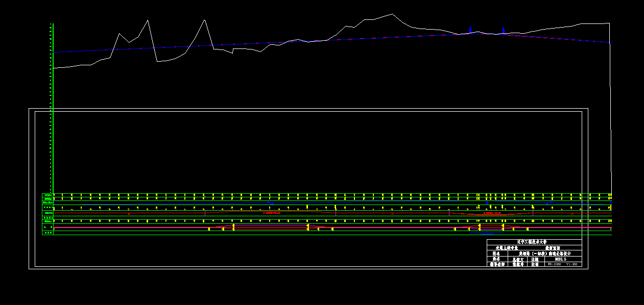This screenshot has height=305, width=644.
Task: Select the green vertical elevation axis
Action: [53, 108]
